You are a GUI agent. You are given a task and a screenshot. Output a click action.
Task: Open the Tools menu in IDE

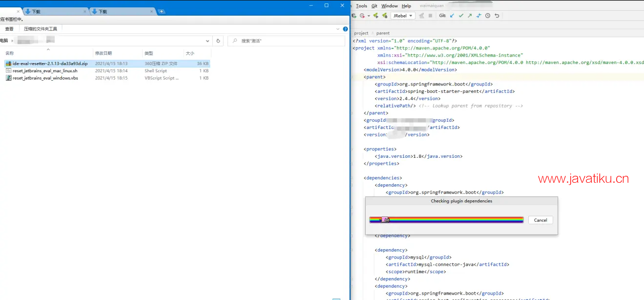point(361,6)
